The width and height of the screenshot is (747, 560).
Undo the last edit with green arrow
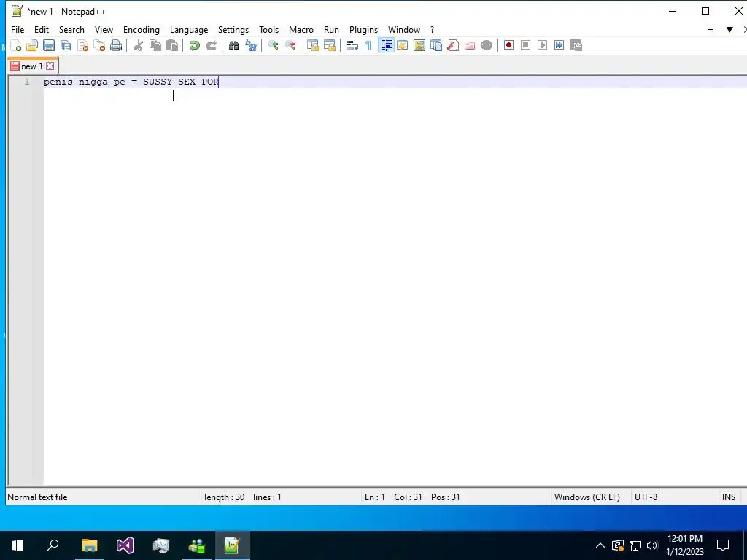(x=194, y=45)
